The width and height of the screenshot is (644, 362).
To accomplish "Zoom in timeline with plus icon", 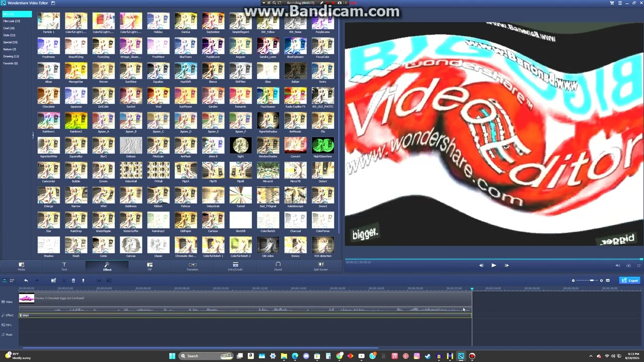I will point(601,281).
